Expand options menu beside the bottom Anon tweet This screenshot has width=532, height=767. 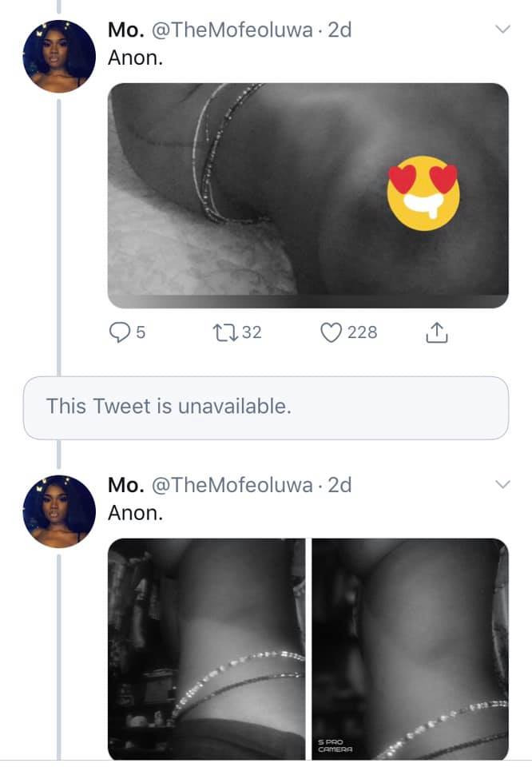click(502, 483)
